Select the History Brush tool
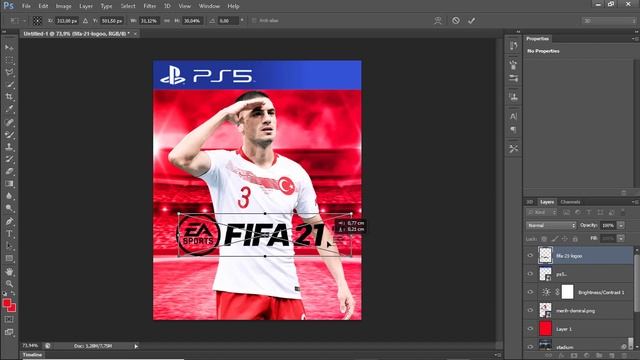This screenshot has height=360, width=640. click(x=9, y=159)
